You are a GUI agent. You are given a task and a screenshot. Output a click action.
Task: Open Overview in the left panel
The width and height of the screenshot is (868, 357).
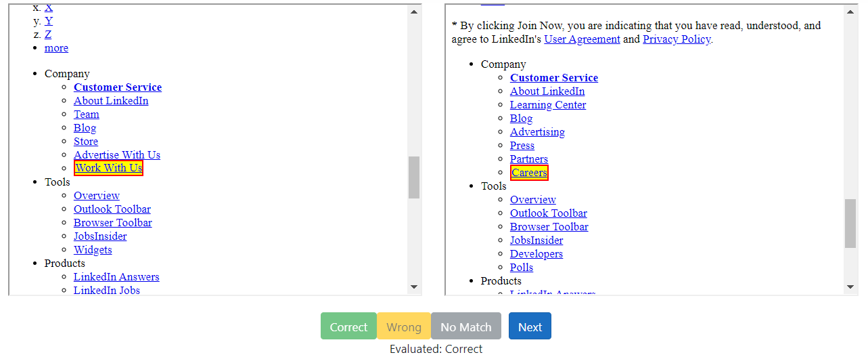[x=97, y=196]
